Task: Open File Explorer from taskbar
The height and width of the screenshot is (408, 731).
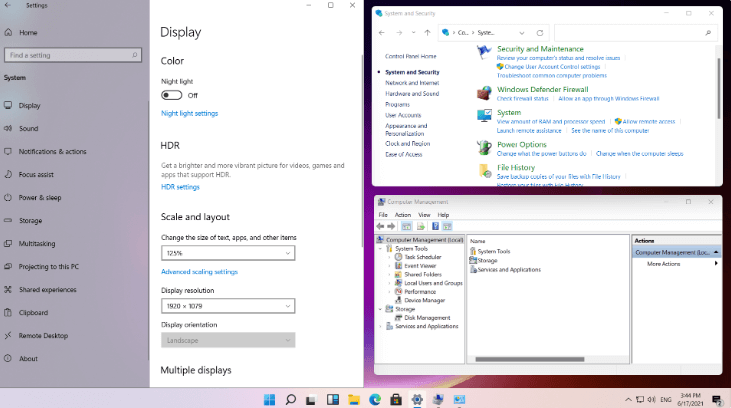Action: tap(354, 400)
